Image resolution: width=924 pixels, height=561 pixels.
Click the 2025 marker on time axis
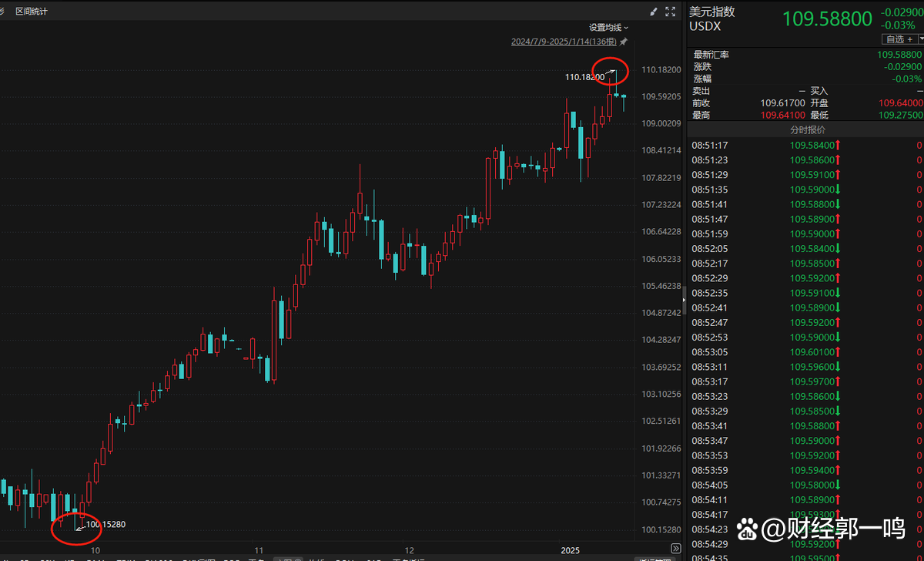pos(570,550)
